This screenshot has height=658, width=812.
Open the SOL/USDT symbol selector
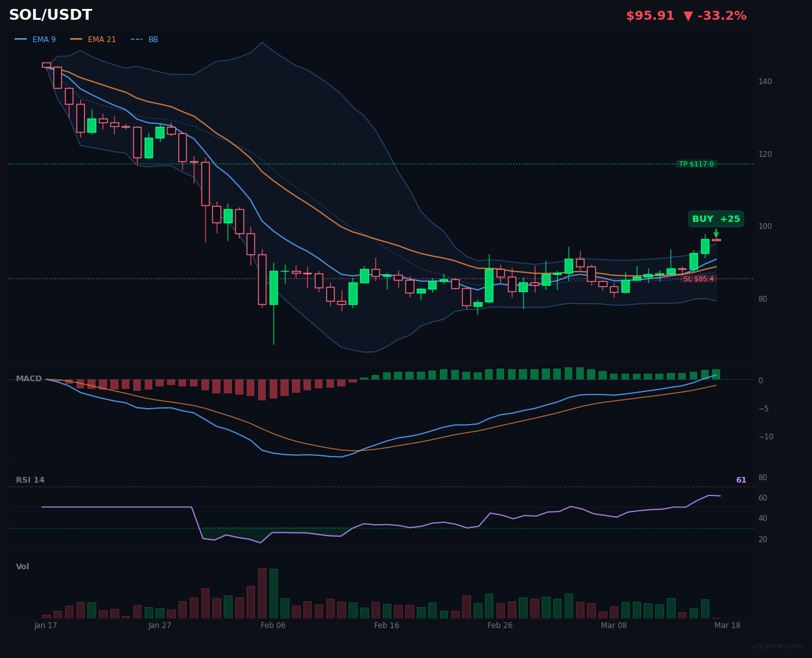point(50,15)
